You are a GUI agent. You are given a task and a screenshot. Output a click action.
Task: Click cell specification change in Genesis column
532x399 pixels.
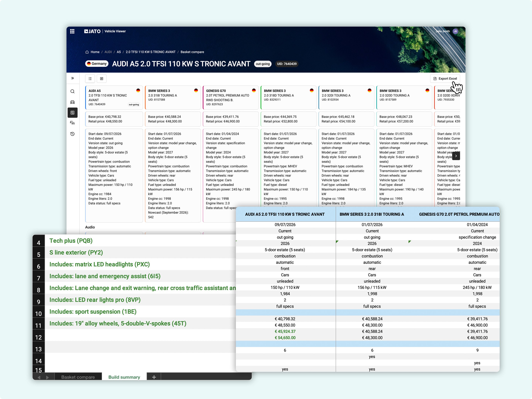pyautogui.click(x=477, y=237)
